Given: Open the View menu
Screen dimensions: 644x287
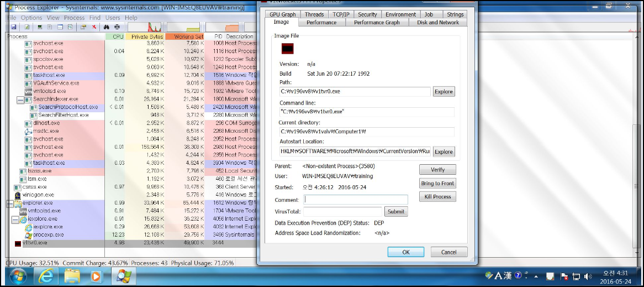Looking at the screenshot, I should point(53,18).
